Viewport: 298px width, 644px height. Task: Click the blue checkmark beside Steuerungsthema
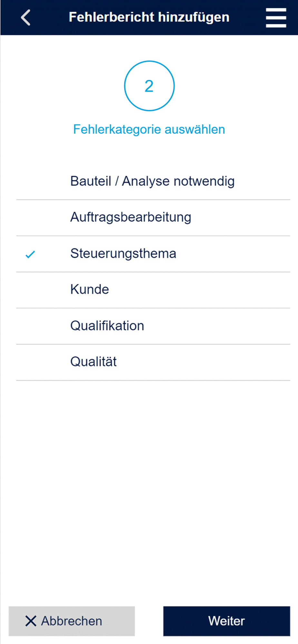point(30,254)
